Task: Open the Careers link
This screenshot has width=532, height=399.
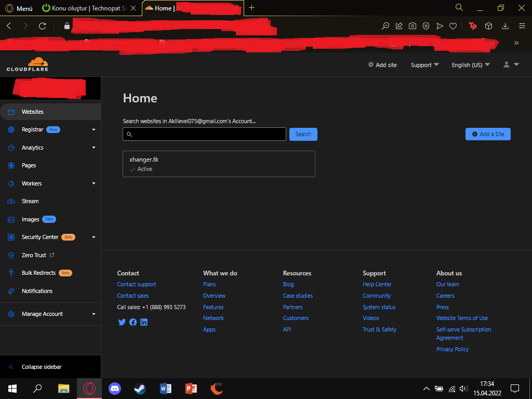Action: point(445,296)
